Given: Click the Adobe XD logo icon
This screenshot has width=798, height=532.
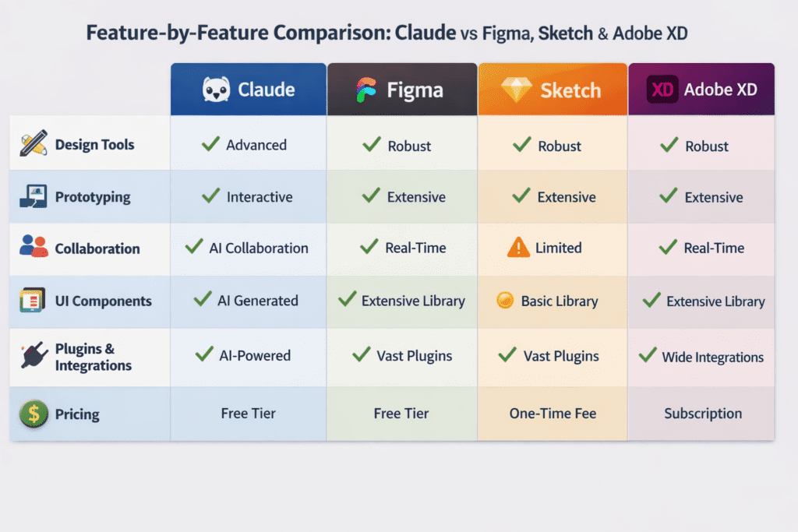Looking at the screenshot, I should tap(662, 90).
